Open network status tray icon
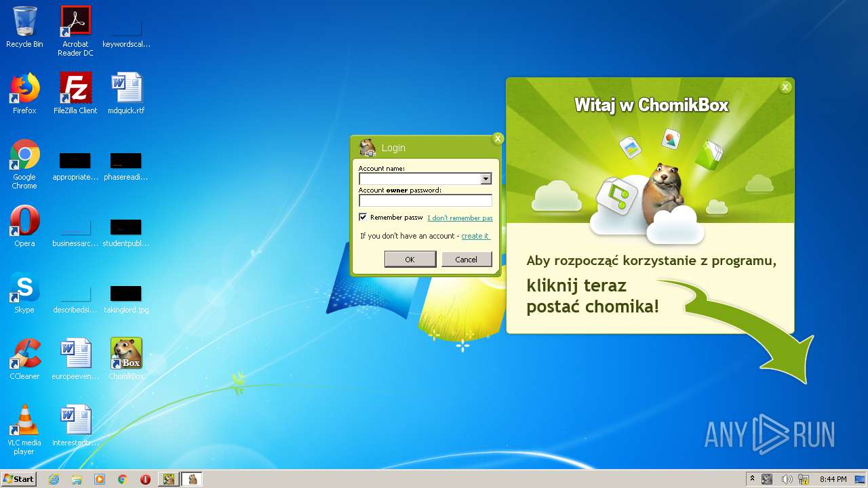The image size is (868, 488). click(x=804, y=479)
